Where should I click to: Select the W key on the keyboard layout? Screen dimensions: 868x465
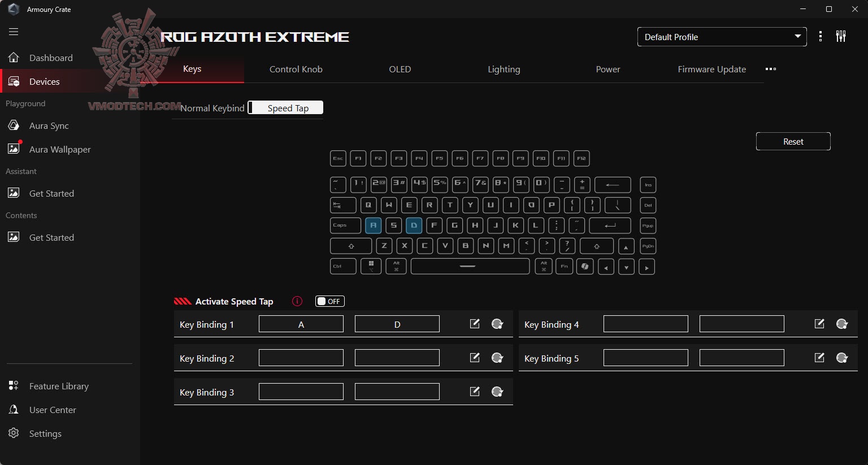389,205
